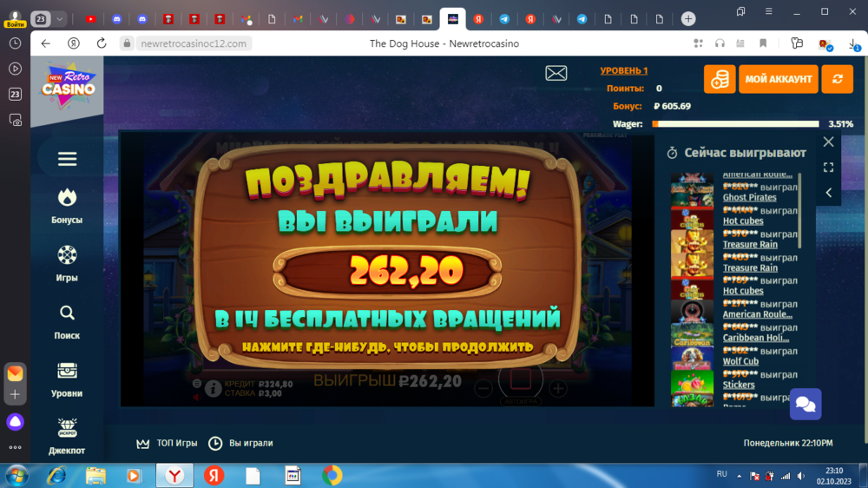
Task: Show hidden tray icons arrow
Action: [739, 476]
